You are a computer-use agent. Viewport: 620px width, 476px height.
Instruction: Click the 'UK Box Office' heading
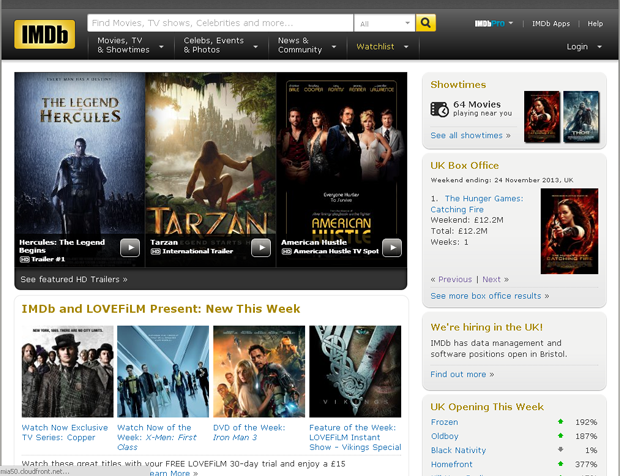465,165
